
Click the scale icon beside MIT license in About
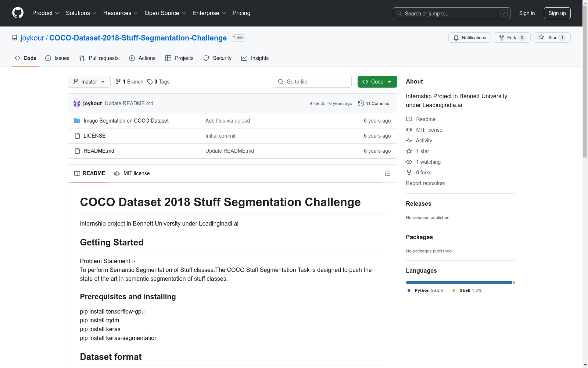tap(409, 130)
